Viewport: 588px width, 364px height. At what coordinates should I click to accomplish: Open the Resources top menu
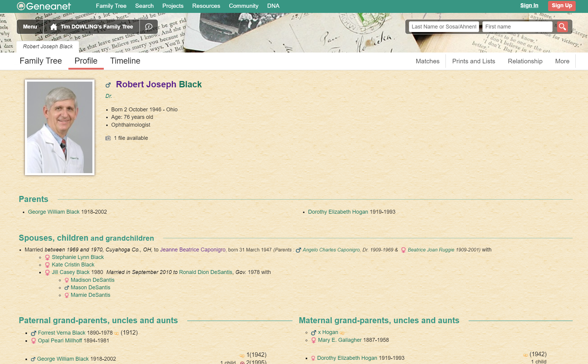[x=206, y=6]
